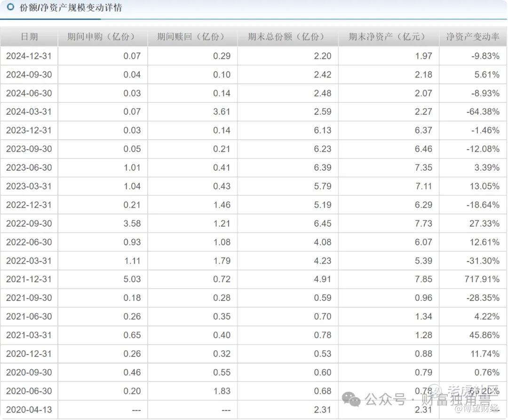The width and height of the screenshot is (508, 420).
Task: Click the 45.86% change rate value
Action: click(484, 335)
